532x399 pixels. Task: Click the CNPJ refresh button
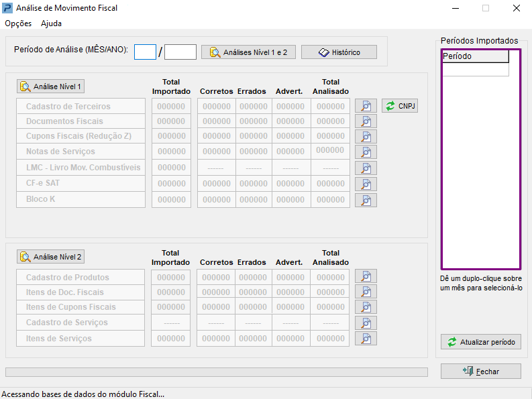coord(400,106)
